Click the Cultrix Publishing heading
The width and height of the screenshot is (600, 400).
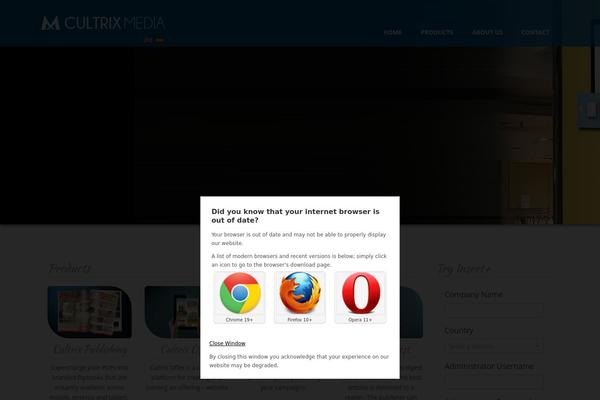pyautogui.click(x=90, y=349)
